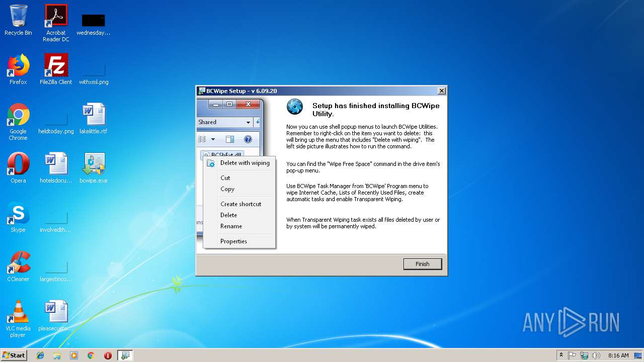
Task: Click the Show desktop button by the clock
Action: [639, 355]
